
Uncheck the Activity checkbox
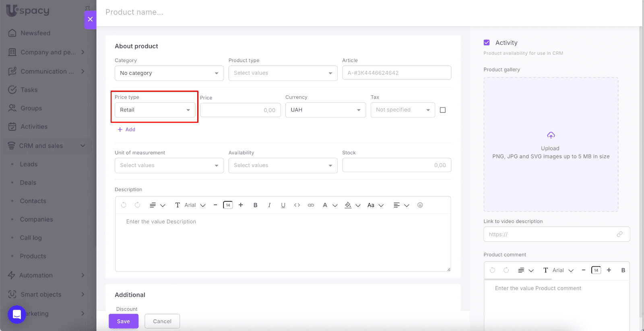[x=487, y=43]
